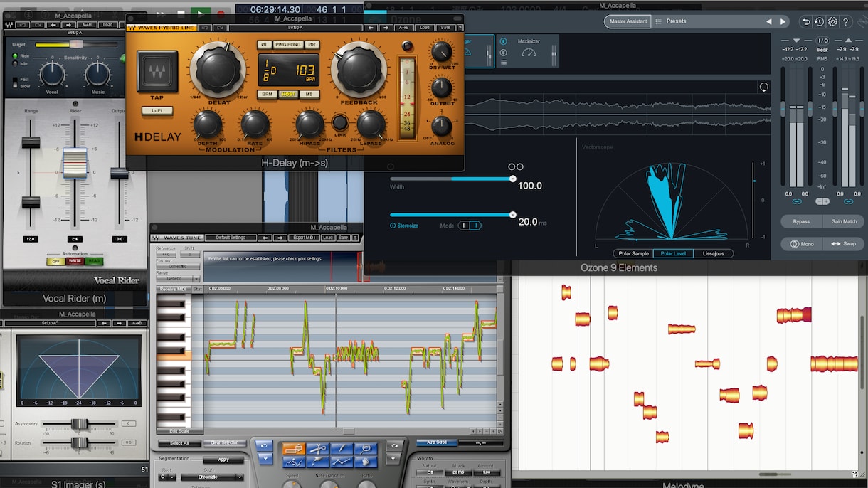Open Ozone help question mark icon
The image size is (868, 488).
pos(846,22)
